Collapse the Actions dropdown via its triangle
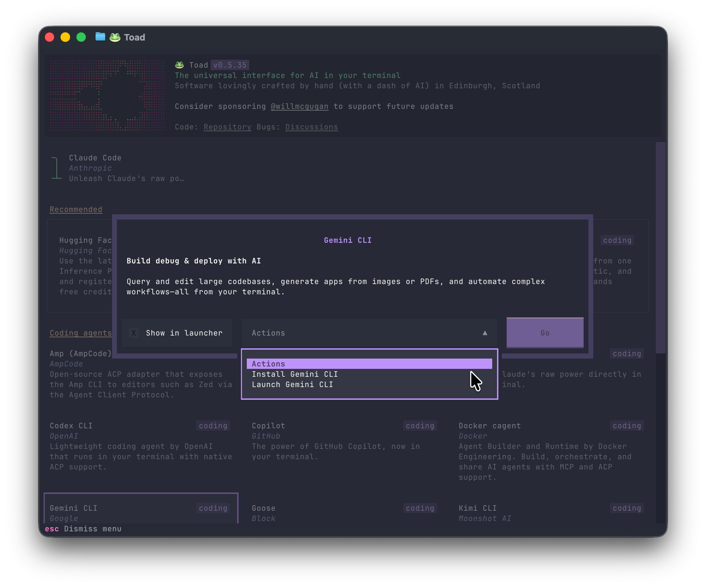The width and height of the screenshot is (706, 588). pyautogui.click(x=485, y=332)
